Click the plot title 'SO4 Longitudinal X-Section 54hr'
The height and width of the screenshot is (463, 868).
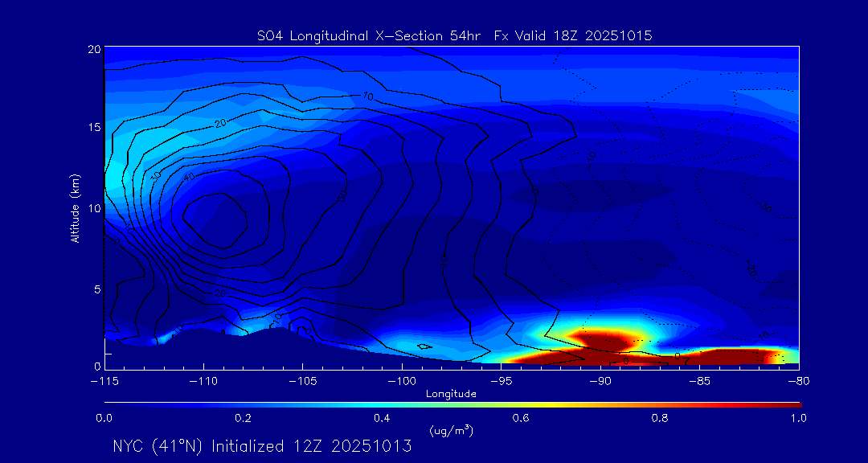click(x=371, y=36)
